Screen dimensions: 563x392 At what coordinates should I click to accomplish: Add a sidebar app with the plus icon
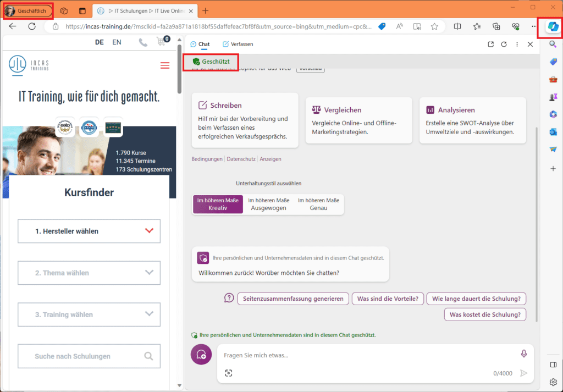coord(553,168)
